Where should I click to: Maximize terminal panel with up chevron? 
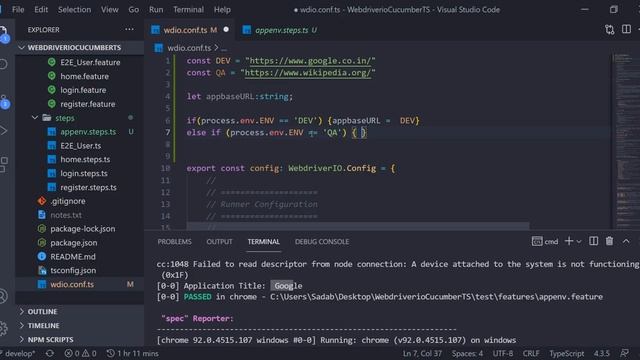click(x=626, y=241)
